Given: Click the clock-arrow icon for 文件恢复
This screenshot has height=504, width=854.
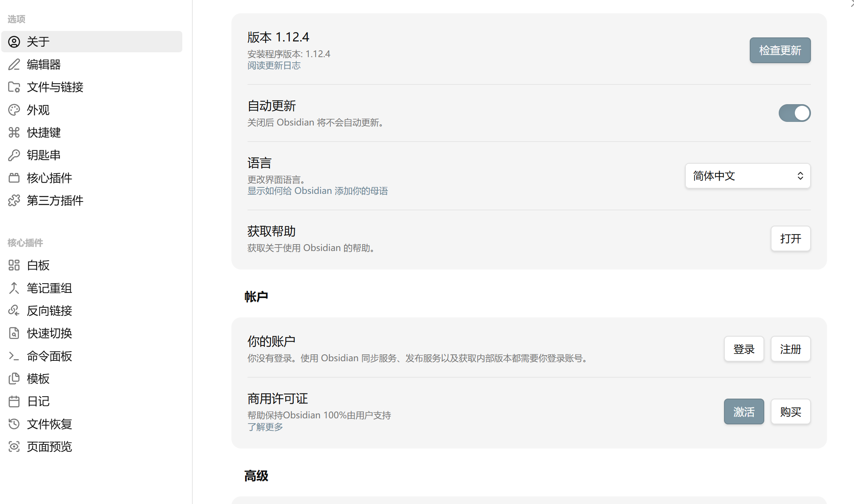Looking at the screenshot, I should [x=14, y=424].
